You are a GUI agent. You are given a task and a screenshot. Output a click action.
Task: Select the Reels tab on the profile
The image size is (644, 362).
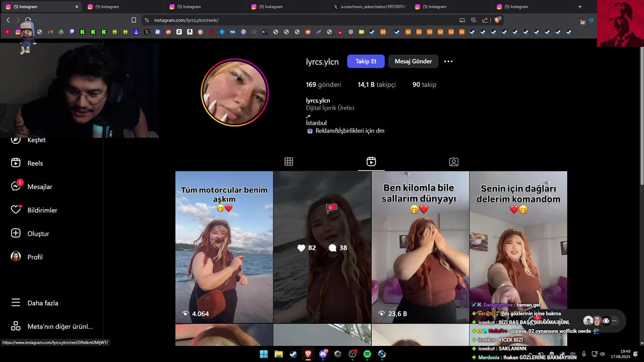(x=371, y=161)
